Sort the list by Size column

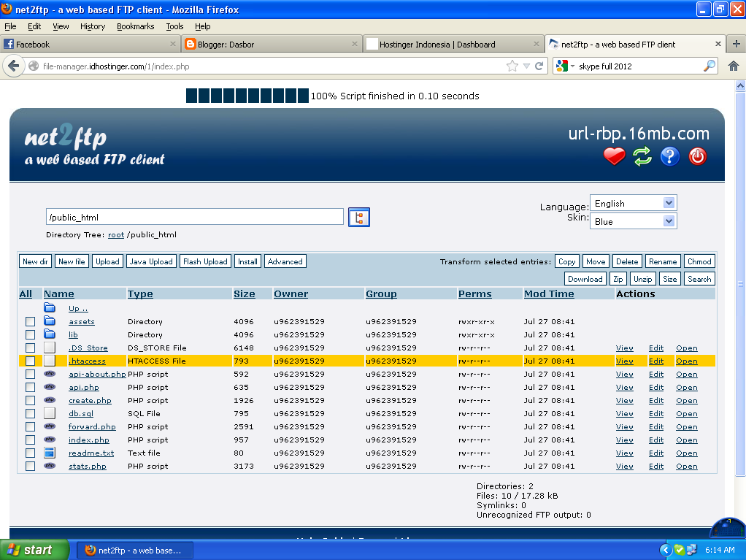click(x=244, y=294)
